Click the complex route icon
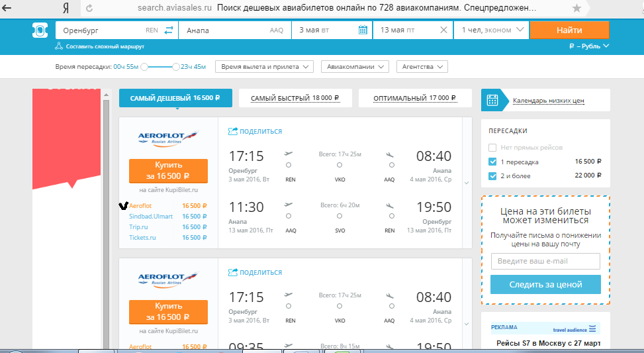The image size is (644, 353). 59,46
